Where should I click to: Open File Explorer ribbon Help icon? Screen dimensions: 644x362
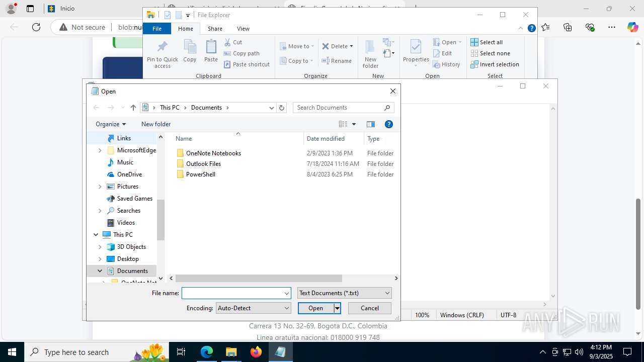pos(531,29)
